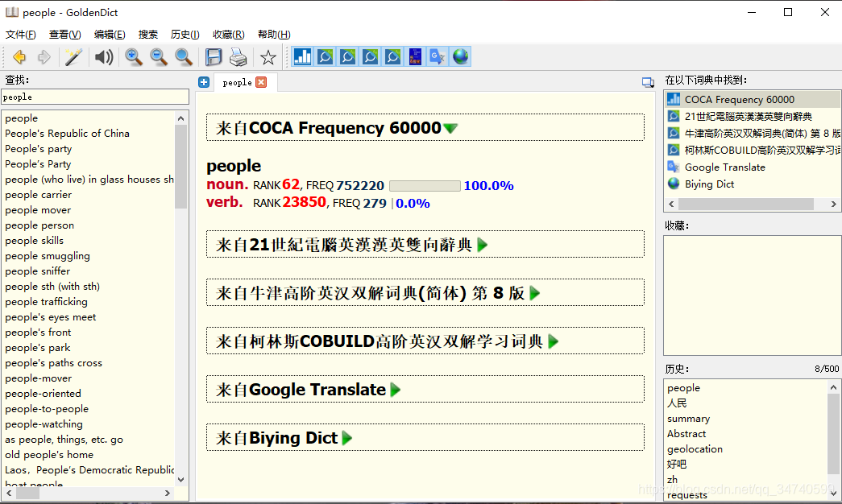Select 'old people's home' in word list
The width and height of the screenshot is (842, 504).
pos(49,455)
